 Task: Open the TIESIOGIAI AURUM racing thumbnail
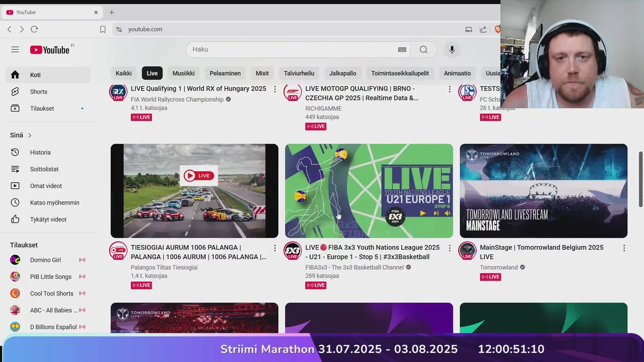(x=194, y=191)
